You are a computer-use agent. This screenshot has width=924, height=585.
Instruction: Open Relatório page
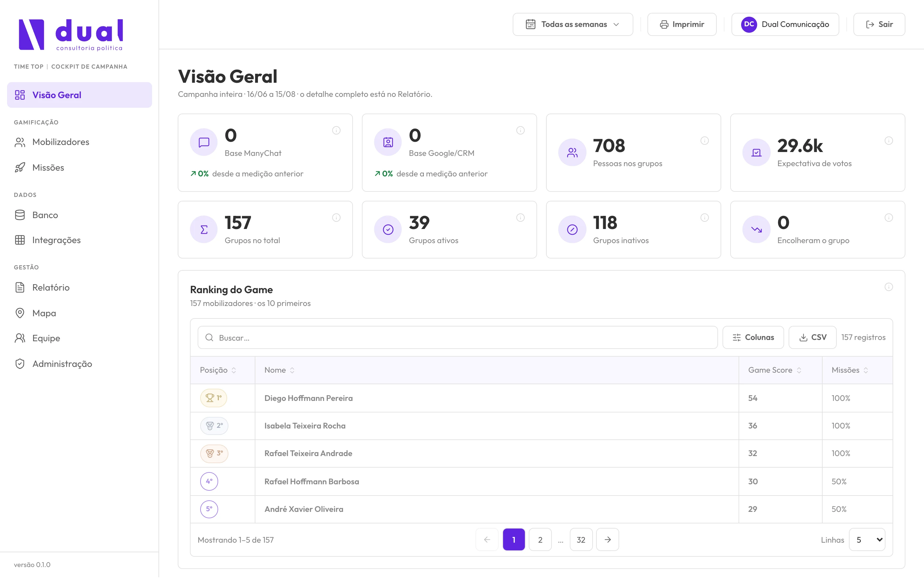(80, 288)
